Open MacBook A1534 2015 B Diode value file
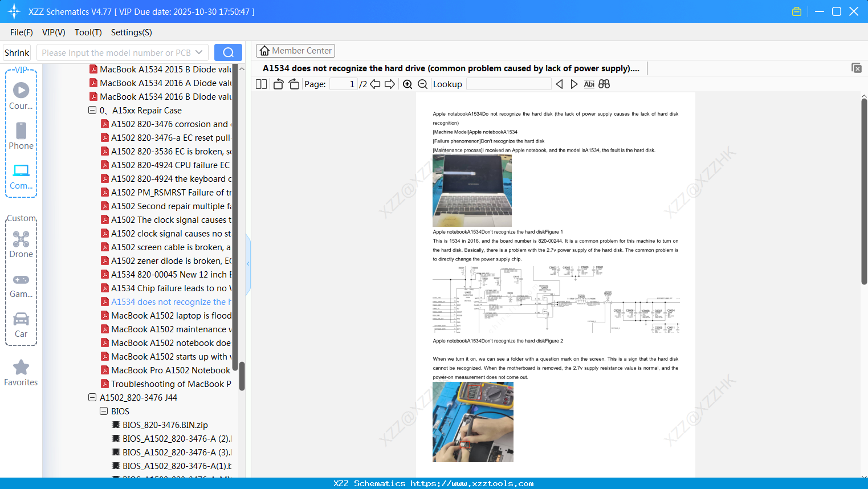The height and width of the screenshot is (489, 868). click(x=165, y=69)
